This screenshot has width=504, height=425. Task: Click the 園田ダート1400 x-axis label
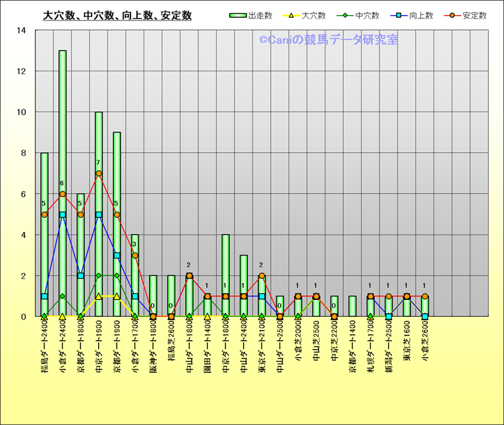tap(208, 351)
